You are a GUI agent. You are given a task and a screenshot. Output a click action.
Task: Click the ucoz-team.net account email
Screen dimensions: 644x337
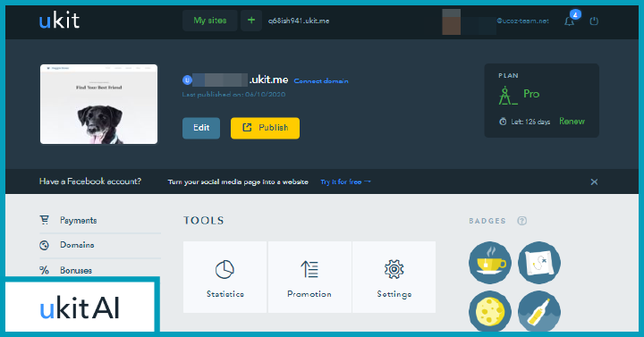point(522,21)
